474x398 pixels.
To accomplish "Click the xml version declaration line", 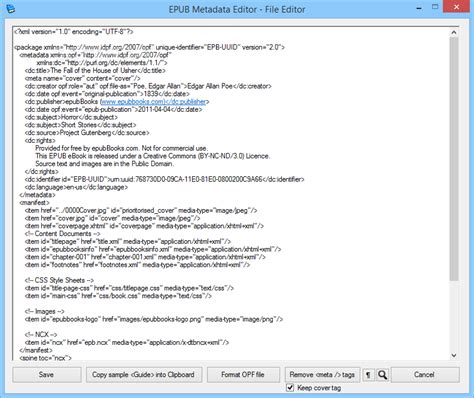I will 74,32.
